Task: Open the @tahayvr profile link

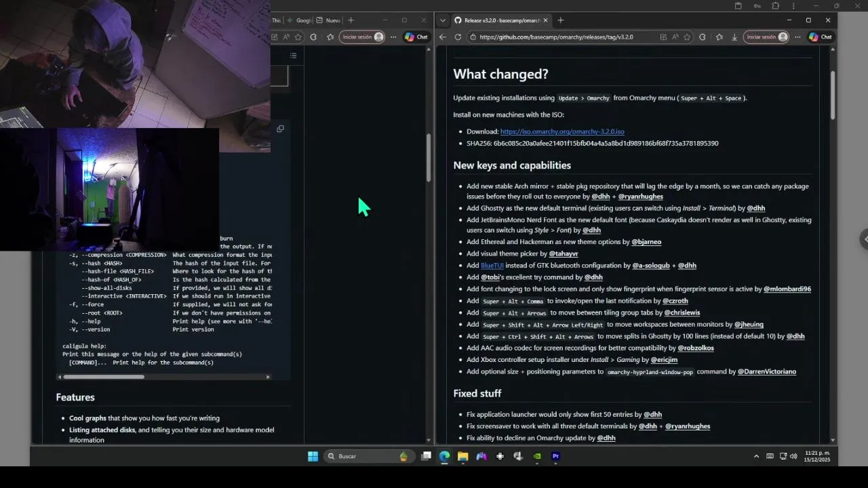Action: (x=564, y=253)
